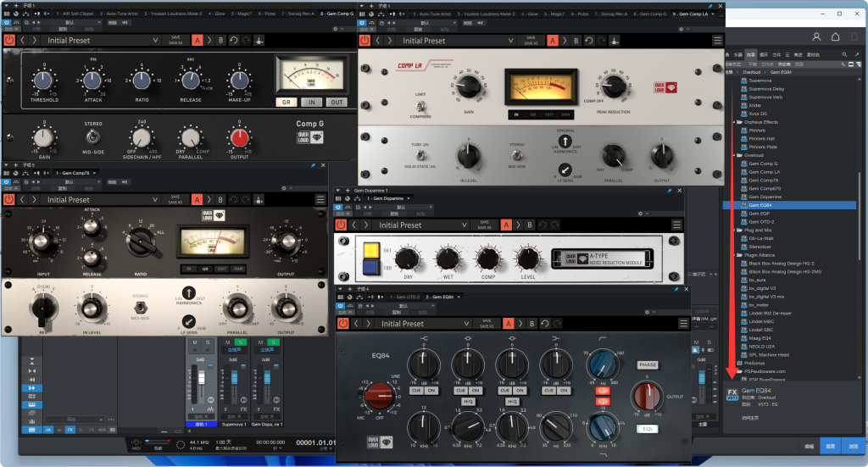The height and width of the screenshot is (467, 868).
Task: Toggle power button in Gem Comp LA plugin
Action: [364, 41]
